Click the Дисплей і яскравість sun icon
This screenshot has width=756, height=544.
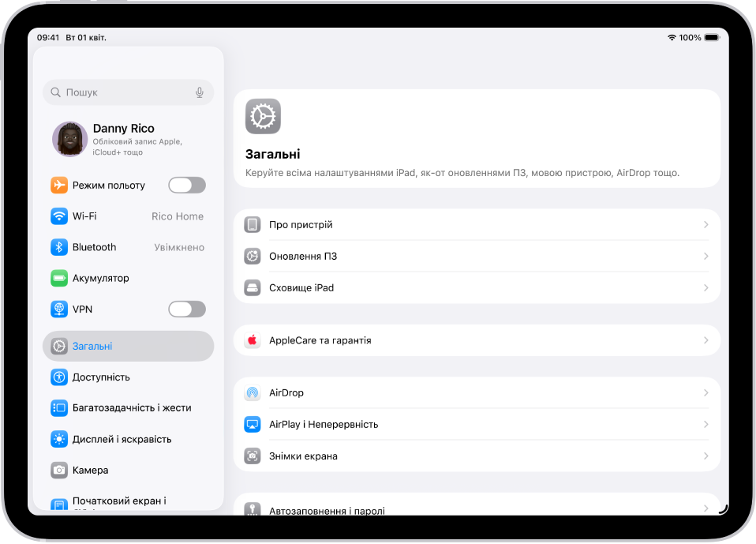(x=59, y=439)
